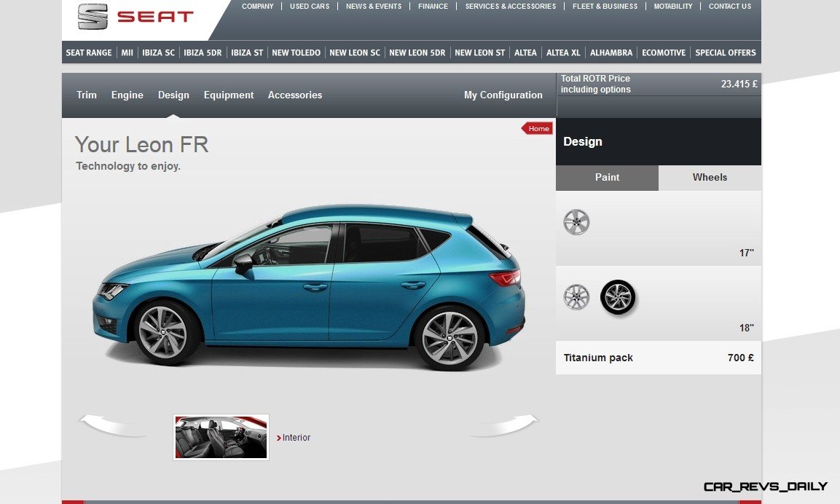
Task: Choose the silver 18-inch wheel icon
Action: (576, 297)
